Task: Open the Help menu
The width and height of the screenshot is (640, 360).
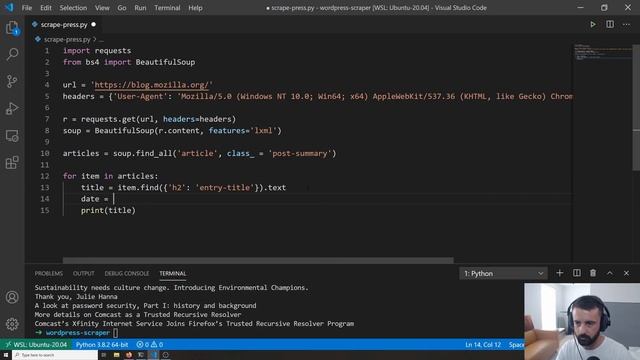Action: tap(195, 8)
